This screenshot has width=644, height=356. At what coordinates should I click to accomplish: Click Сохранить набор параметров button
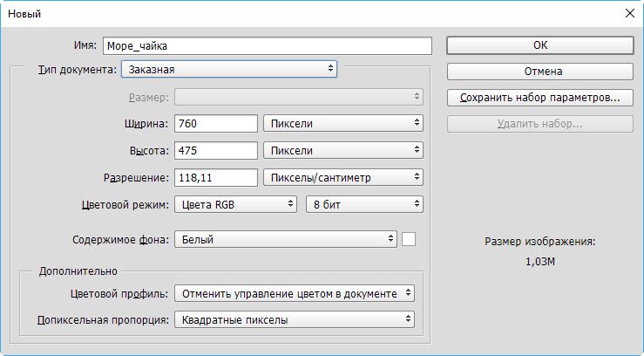tap(540, 98)
